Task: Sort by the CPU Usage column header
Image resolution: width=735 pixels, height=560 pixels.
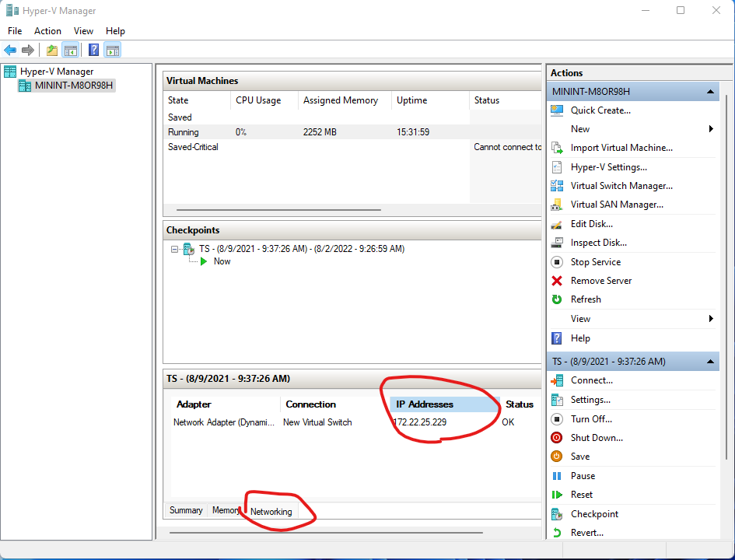Action: [264, 100]
